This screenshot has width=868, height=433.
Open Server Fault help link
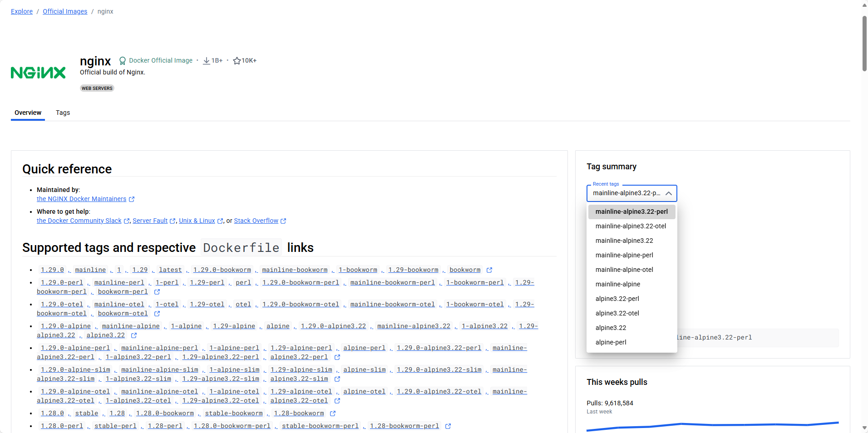150,221
